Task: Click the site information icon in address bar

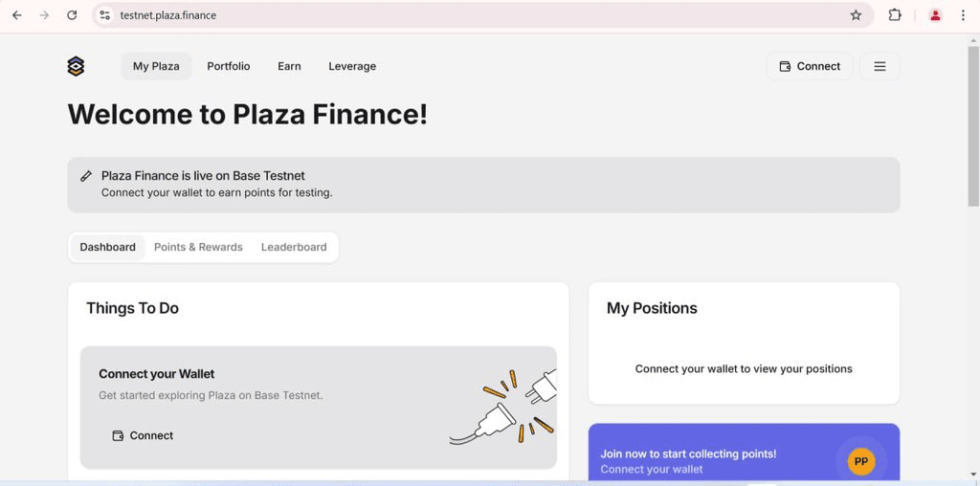Action: point(105,15)
